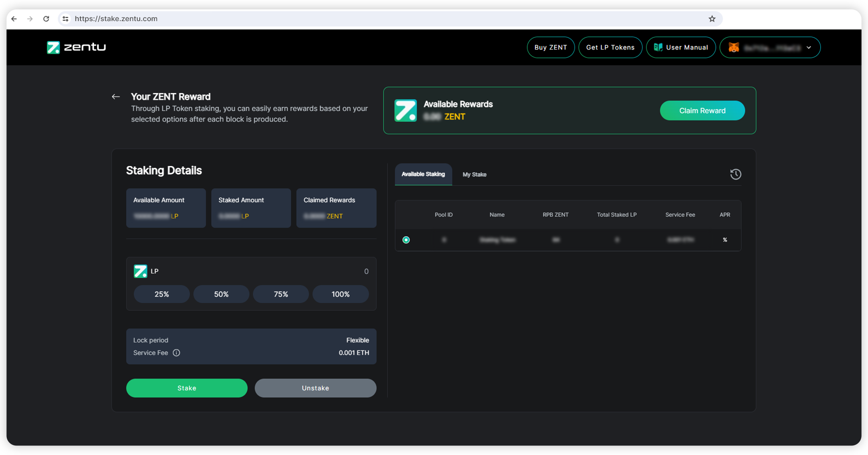Click the Get LP Tokens button
868x455 pixels.
click(610, 47)
